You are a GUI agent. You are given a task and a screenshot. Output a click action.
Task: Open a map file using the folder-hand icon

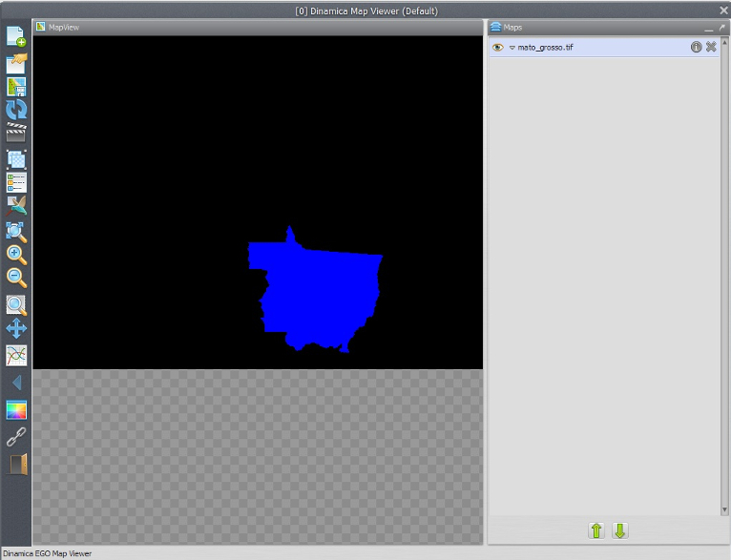pos(16,63)
